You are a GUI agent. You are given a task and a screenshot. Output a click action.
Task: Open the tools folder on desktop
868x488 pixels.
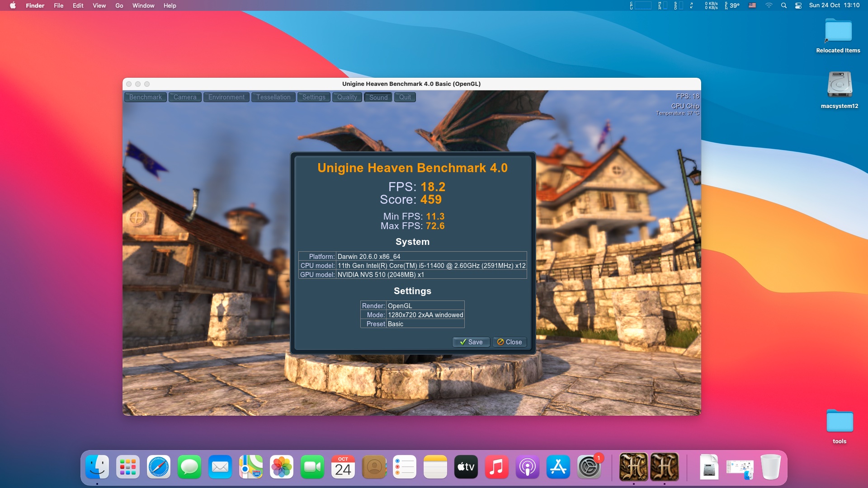tap(840, 422)
